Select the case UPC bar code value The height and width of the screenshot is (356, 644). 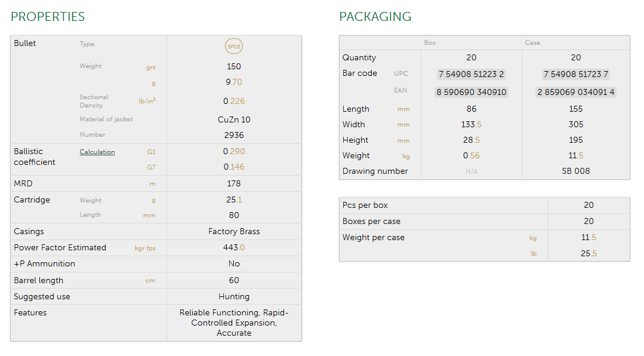pos(575,74)
